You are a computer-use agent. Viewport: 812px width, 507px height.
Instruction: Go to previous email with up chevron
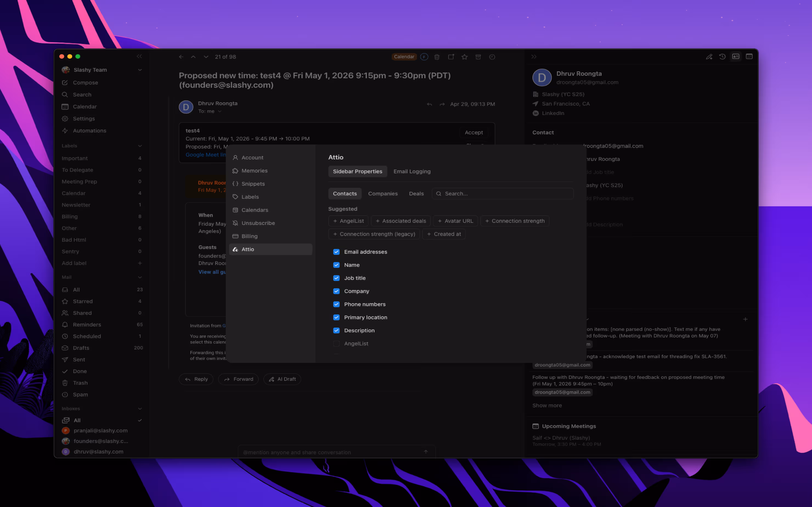193,57
